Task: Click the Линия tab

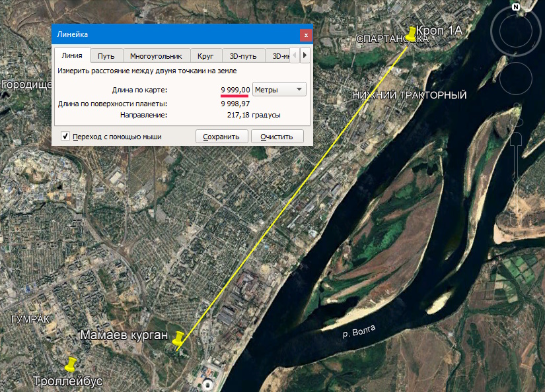Action: [x=71, y=56]
